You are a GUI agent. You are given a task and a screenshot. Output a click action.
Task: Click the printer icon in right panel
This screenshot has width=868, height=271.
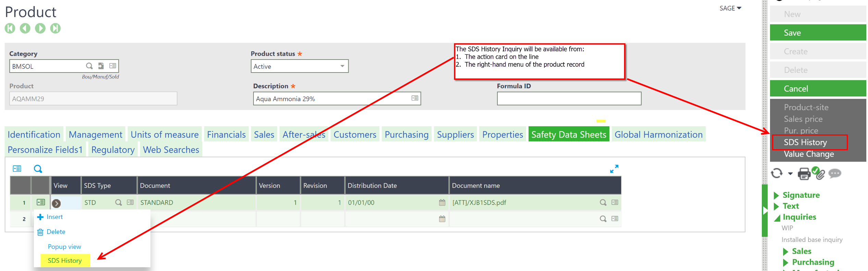coord(804,174)
